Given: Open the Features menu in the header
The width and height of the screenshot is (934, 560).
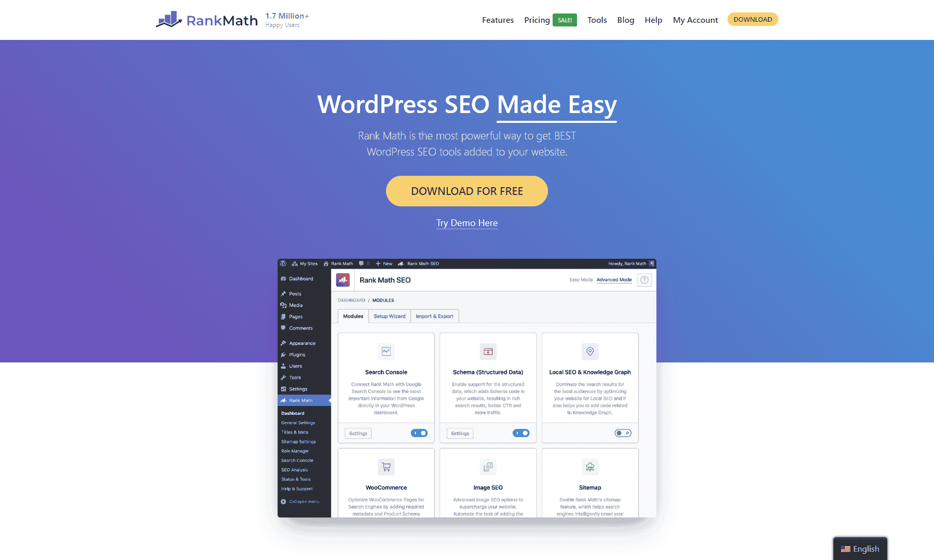Looking at the screenshot, I should (x=498, y=20).
